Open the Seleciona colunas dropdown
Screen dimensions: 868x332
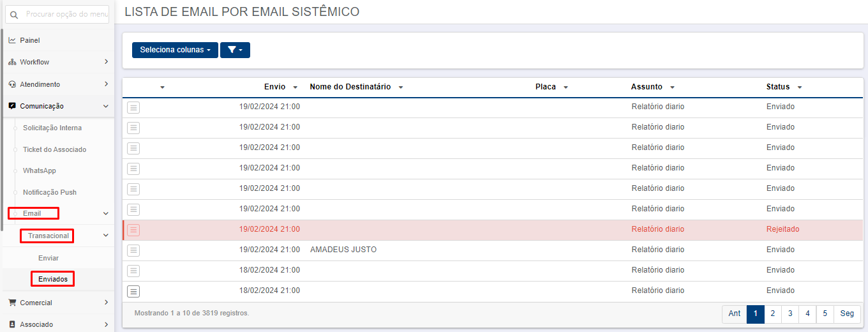pos(175,50)
